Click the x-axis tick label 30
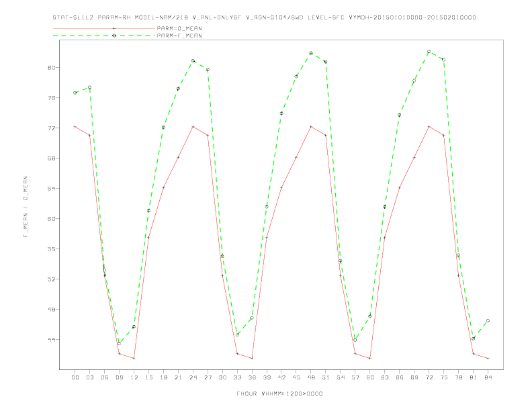Viewport: 532px width, 411px height. point(222,377)
